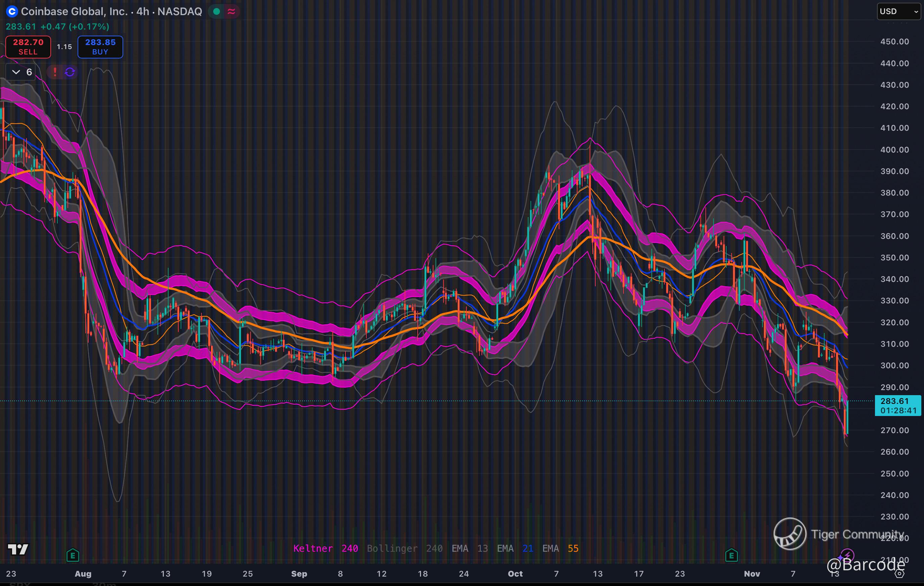
Task: Open the USD currency dropdown
Action: click(x=899, y=11)
